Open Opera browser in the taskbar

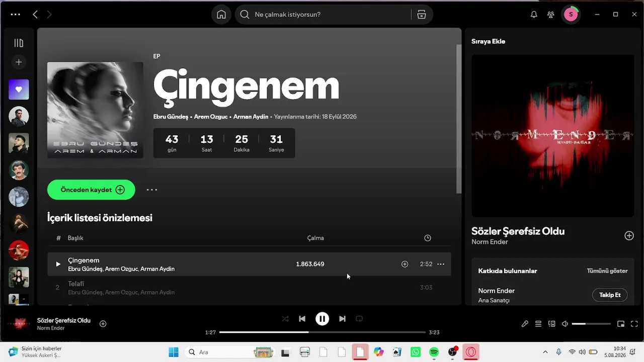click(471, 352)
